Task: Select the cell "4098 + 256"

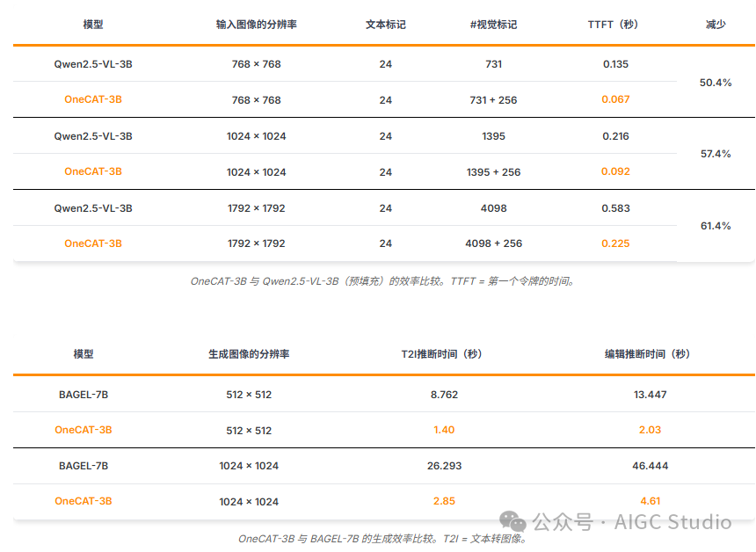Action: [493, 243]
